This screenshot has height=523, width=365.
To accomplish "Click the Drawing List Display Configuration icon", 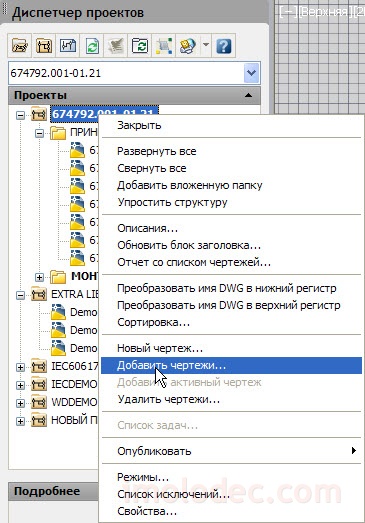I will pos(164,46).
